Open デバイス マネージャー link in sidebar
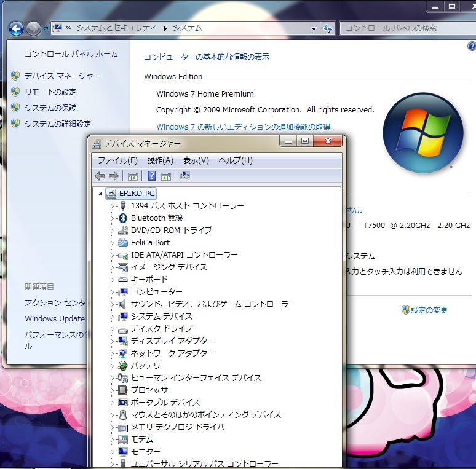This screenshot has height=469, width=476. (x=62, y=76)
